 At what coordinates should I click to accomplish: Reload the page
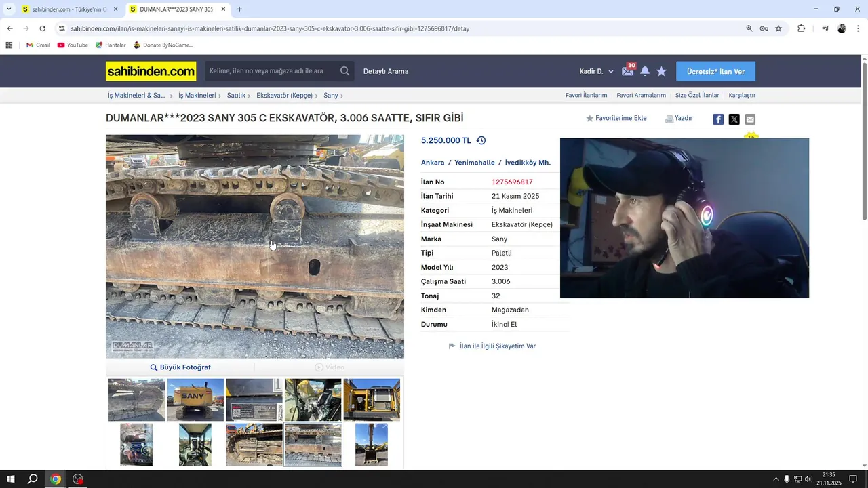(x=42, y=28)
